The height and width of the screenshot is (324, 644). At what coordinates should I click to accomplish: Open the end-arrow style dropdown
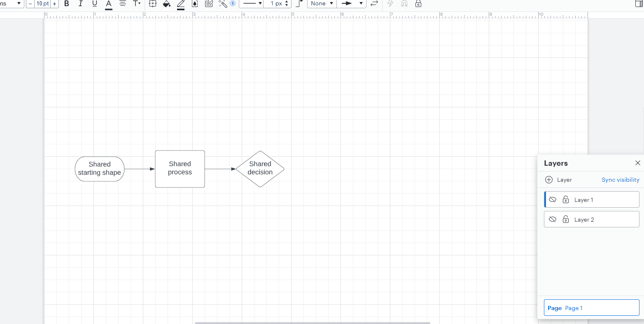[352, 3]
